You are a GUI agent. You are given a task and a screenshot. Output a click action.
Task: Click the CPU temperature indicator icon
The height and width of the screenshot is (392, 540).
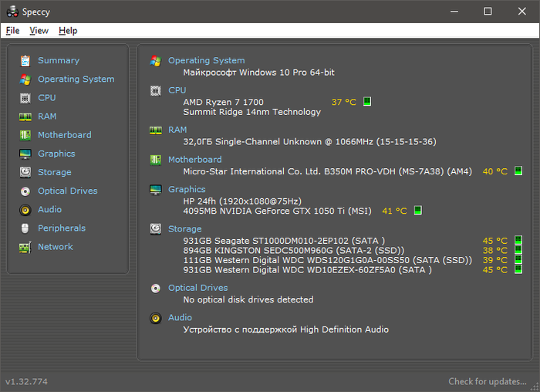[x=367, y=102]
